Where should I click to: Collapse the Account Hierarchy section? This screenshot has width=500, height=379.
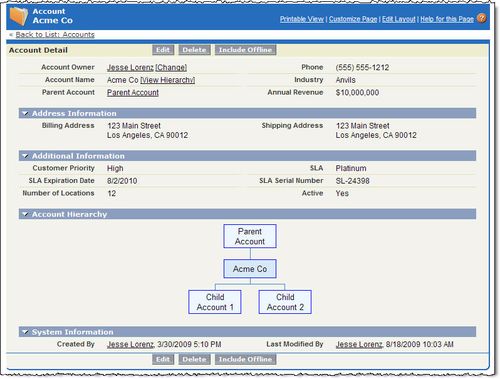tap(25, 214)
